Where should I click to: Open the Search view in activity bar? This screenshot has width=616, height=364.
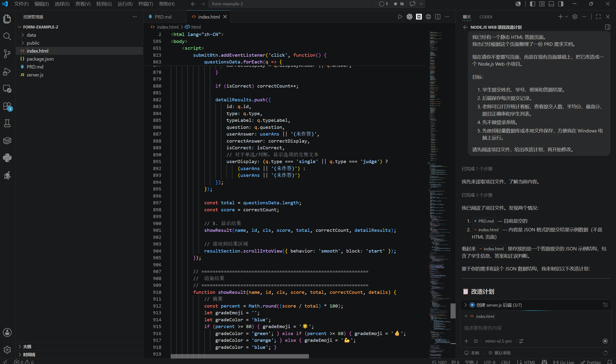(7, 37)
